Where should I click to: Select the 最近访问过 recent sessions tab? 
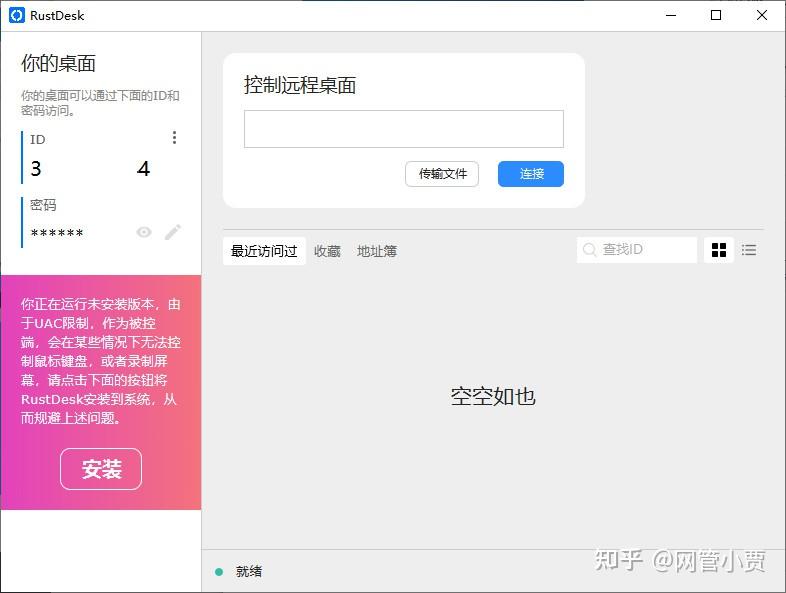tap(264, 251)
